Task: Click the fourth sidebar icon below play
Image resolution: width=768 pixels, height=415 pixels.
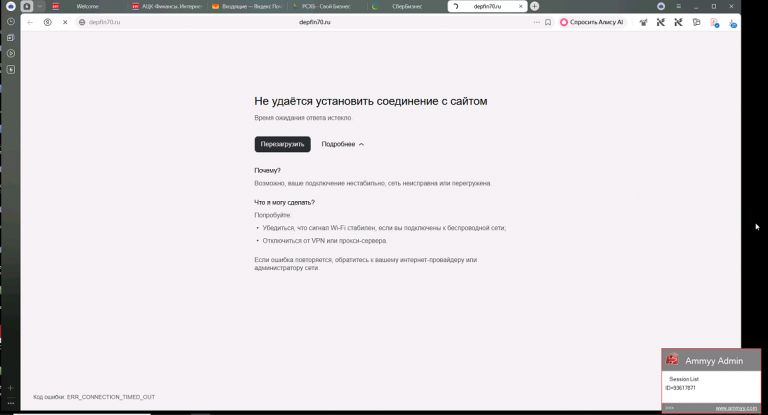Action: [x=11, y=70]
